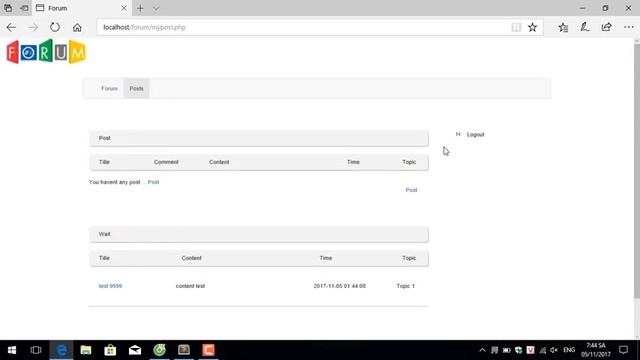Click the Add notes pen icon
640x360 pixels.
584,27
